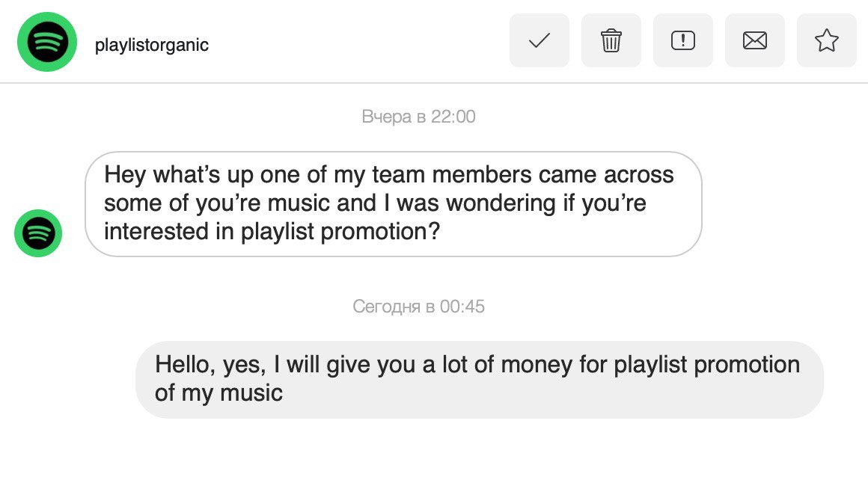Click the word 'Hey' opening the first message
This screenshot has width=868, height=483.
[125, 176]
